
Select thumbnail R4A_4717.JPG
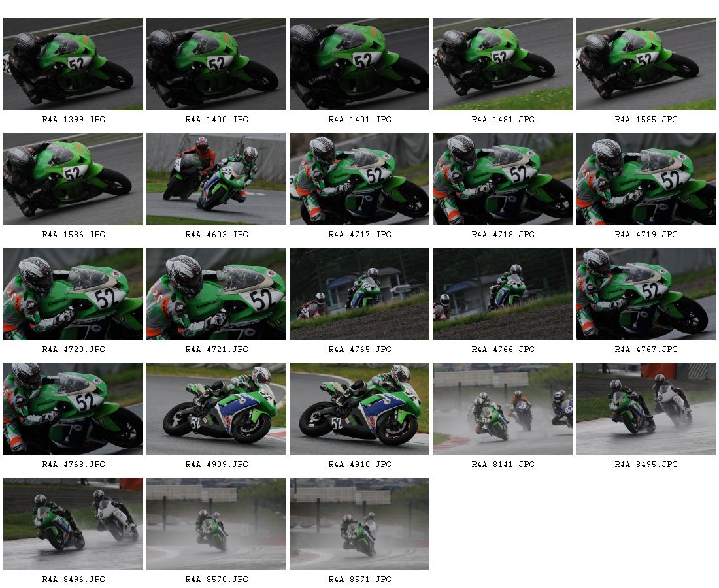[359, 179]
